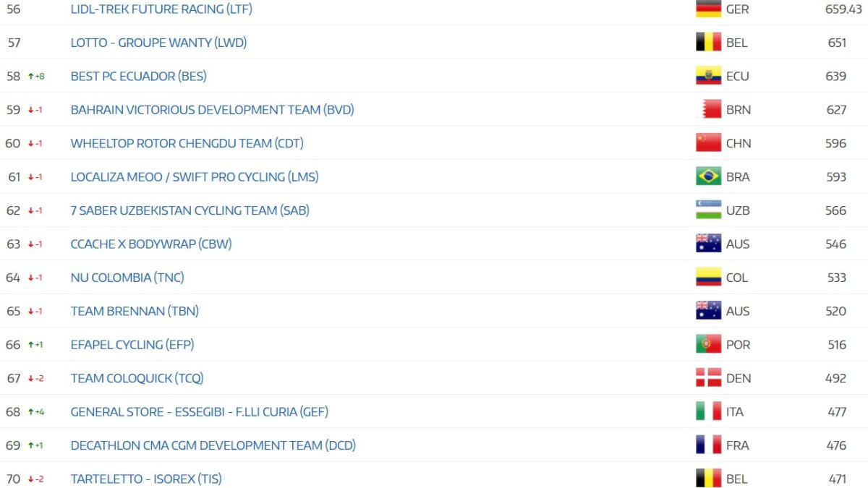Select the country code ECU
The height and width of the screenshot is (488, 868).
coord(738,76)
